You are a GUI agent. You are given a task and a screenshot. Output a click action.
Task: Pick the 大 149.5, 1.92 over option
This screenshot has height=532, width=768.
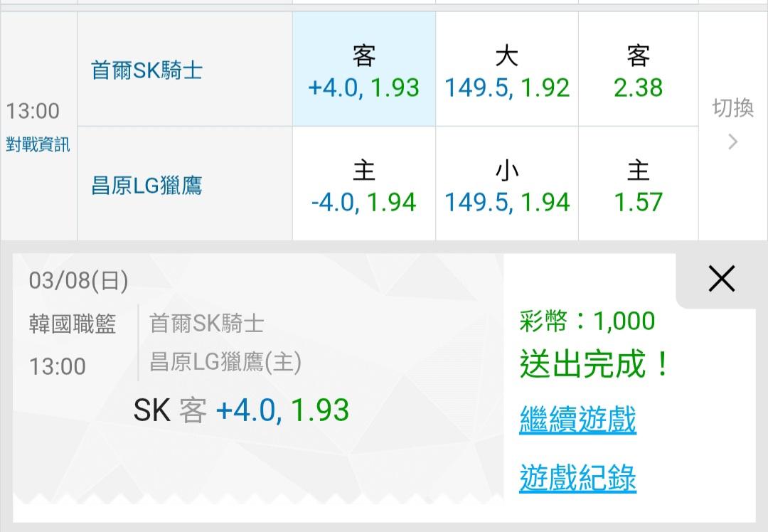pos(507,71)
